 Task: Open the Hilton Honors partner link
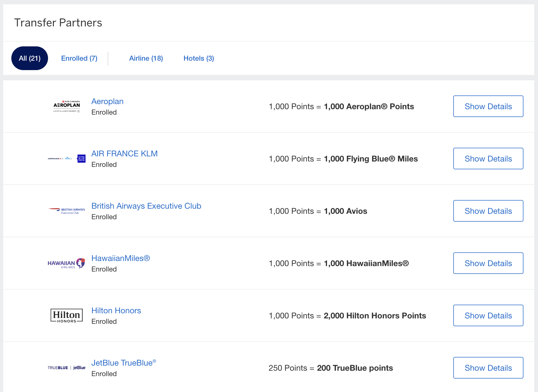point(116,310)
